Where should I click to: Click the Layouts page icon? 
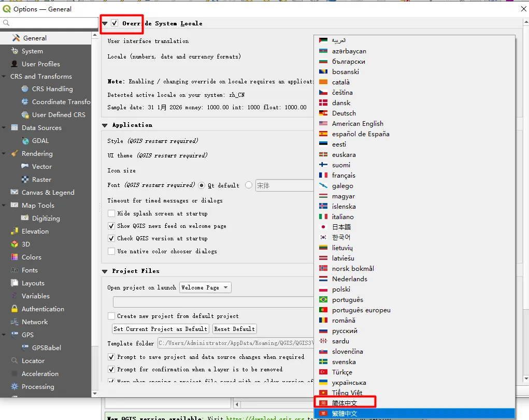[x=15, y=283]
